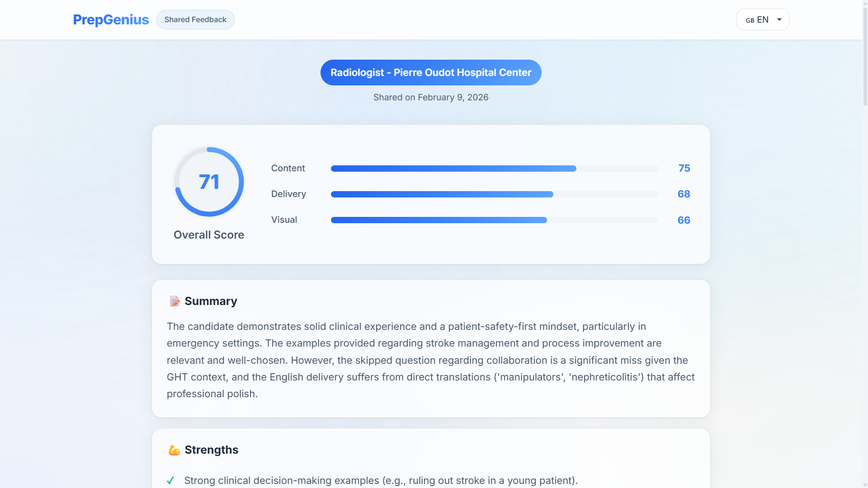
Task: Click the GB flag code icon
Action: pos(750,20)
